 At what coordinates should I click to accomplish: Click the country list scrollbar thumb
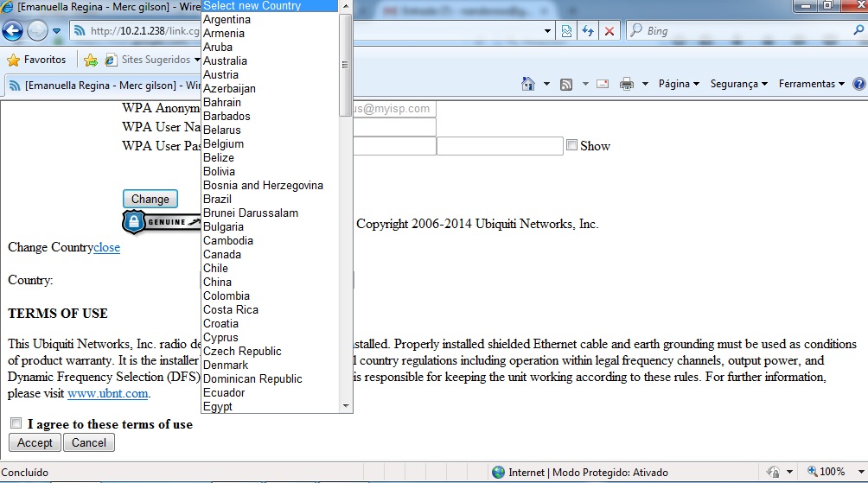coord(346,65)
